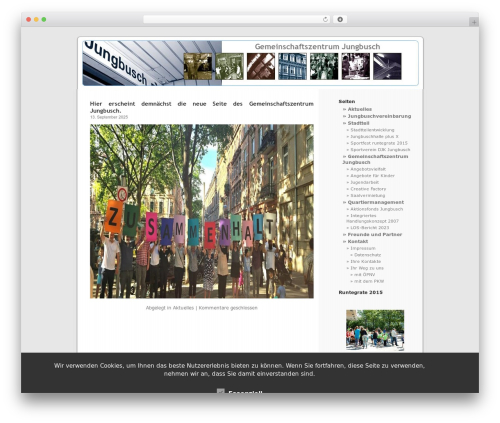Open Gemeinschaftszentrum Jungbusch sidebar page

pyautogui.click(x=375, y=159)
